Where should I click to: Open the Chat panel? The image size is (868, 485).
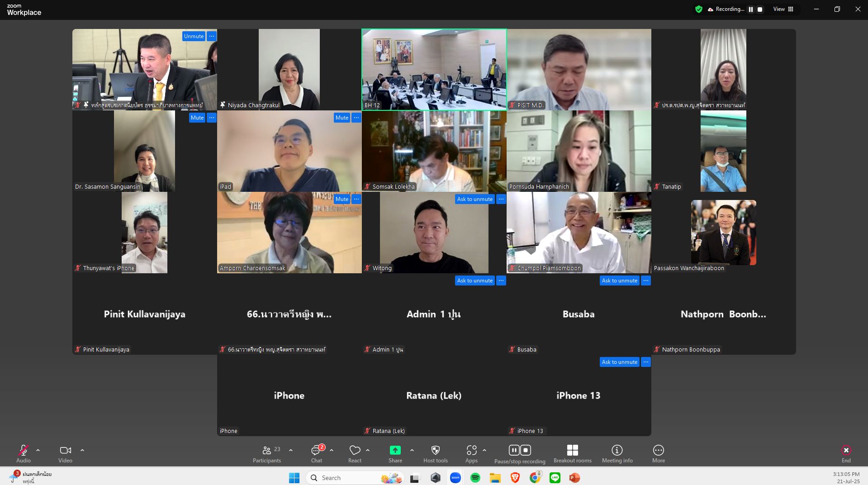pyautogui.click(x=316, y=453)
